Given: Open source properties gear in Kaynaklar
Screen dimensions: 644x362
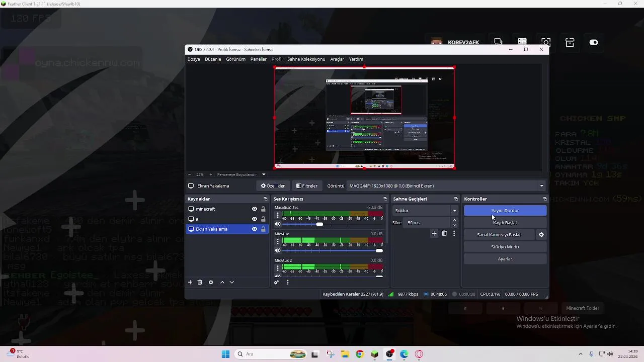Looking at the screenshot, I should [211, 283].
